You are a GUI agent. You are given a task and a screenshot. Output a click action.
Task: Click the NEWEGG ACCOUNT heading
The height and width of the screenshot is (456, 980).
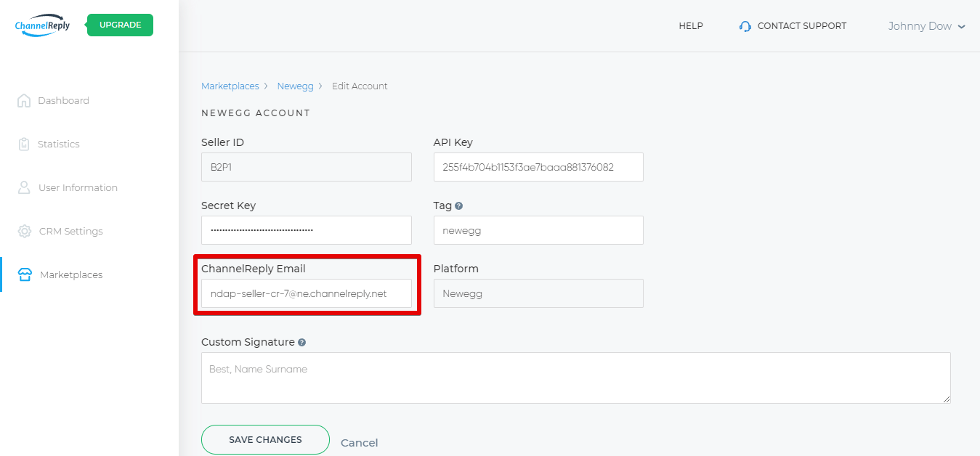pos(256,113)
